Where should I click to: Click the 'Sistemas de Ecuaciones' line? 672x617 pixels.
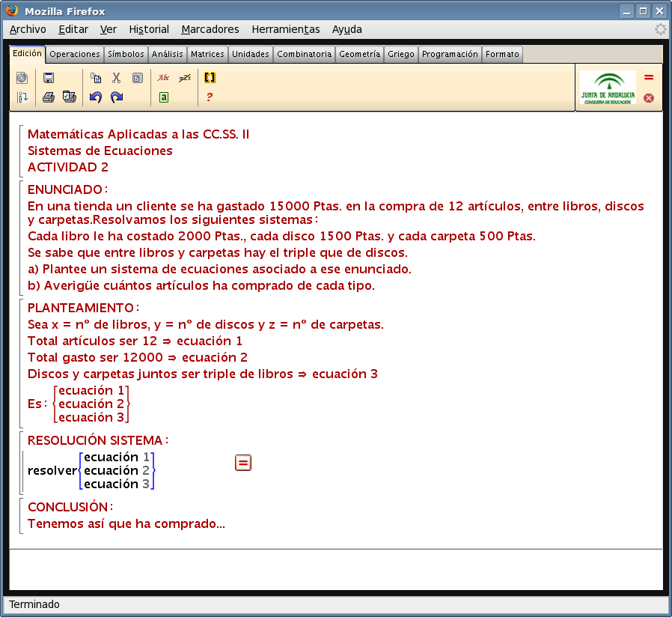click(x=100, y=151)
